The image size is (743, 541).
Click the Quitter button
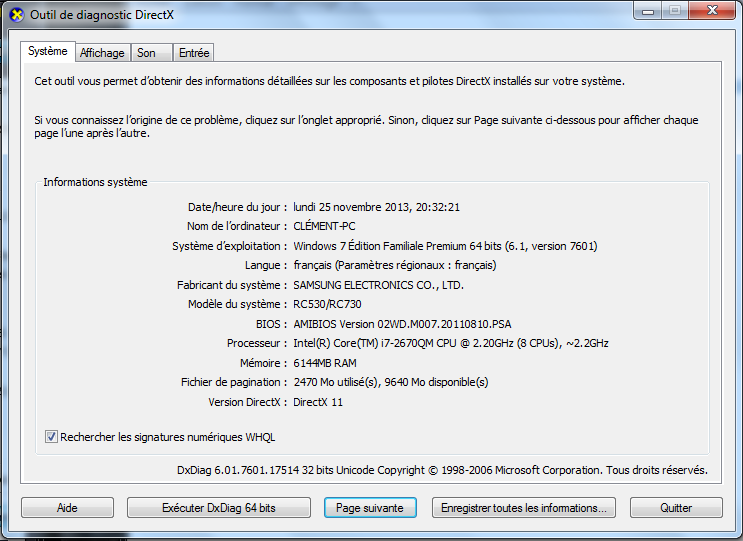[676, 508]
